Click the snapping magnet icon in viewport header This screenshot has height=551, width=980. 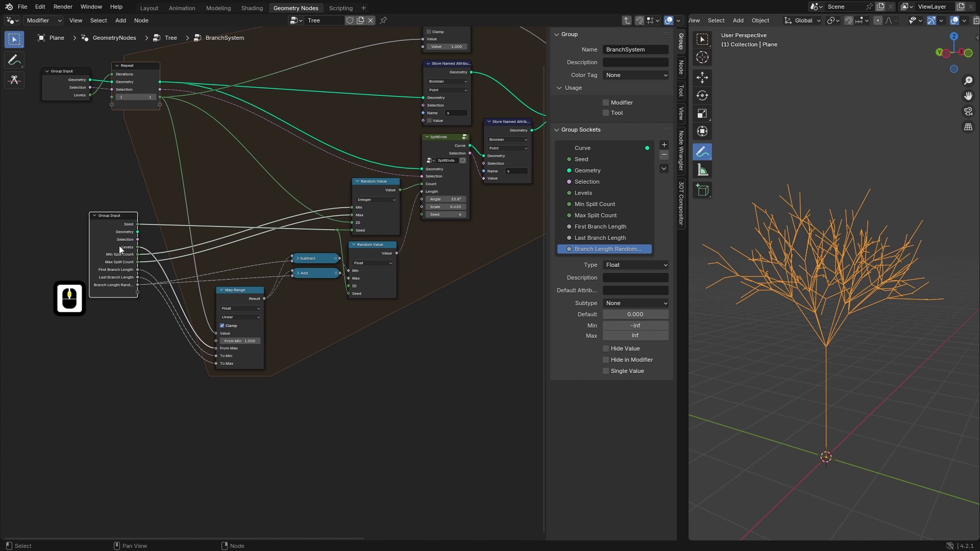point(849,20)
